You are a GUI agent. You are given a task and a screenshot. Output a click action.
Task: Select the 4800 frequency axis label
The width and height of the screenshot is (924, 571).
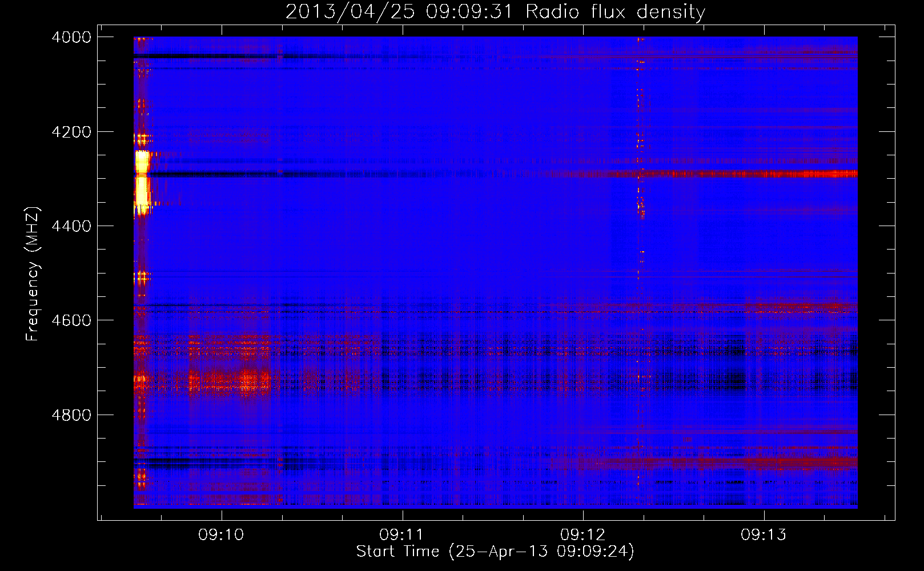(71, 415)
